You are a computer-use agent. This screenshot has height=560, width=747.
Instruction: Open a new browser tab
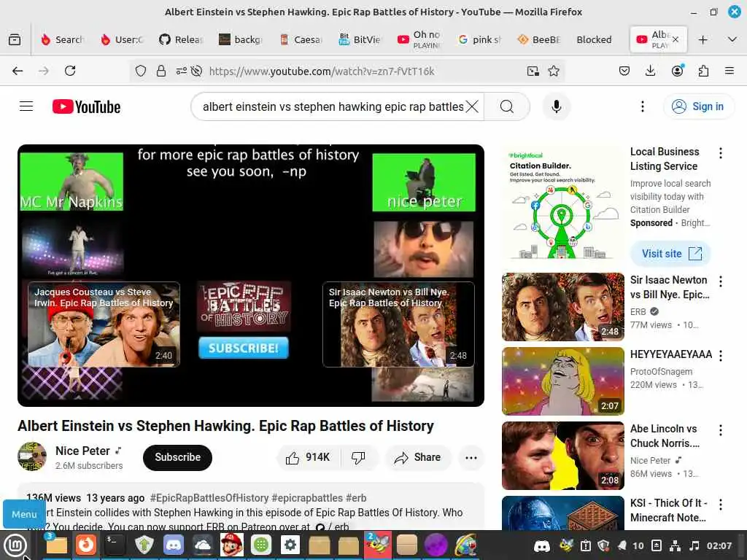click(703, 39)
